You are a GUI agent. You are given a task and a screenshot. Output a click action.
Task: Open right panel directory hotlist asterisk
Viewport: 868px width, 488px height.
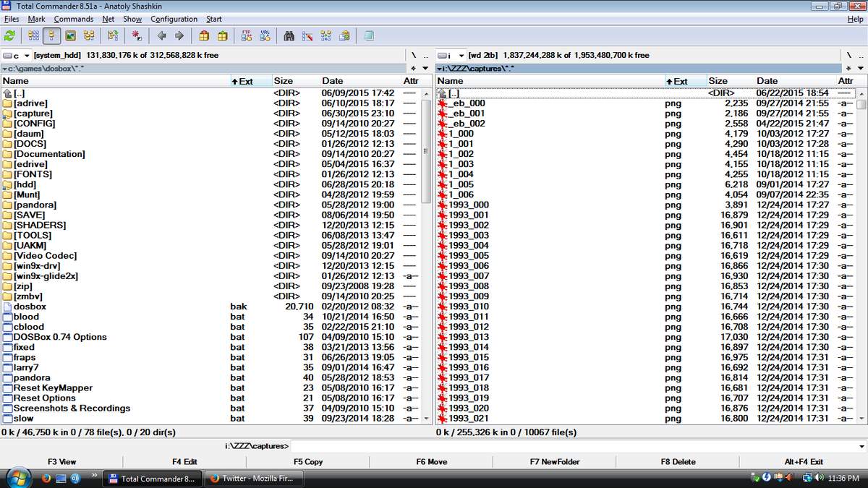(847, 69)
